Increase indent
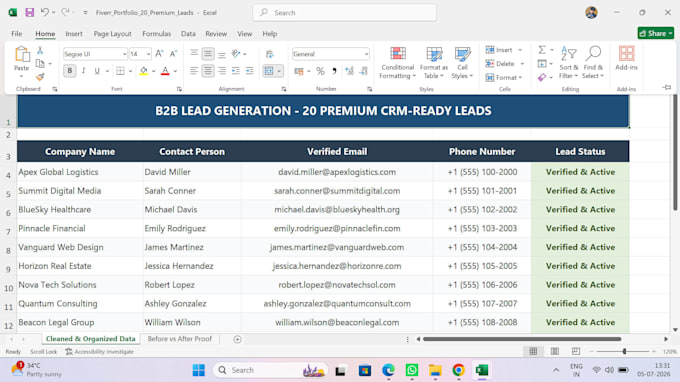 pos(249,71)
